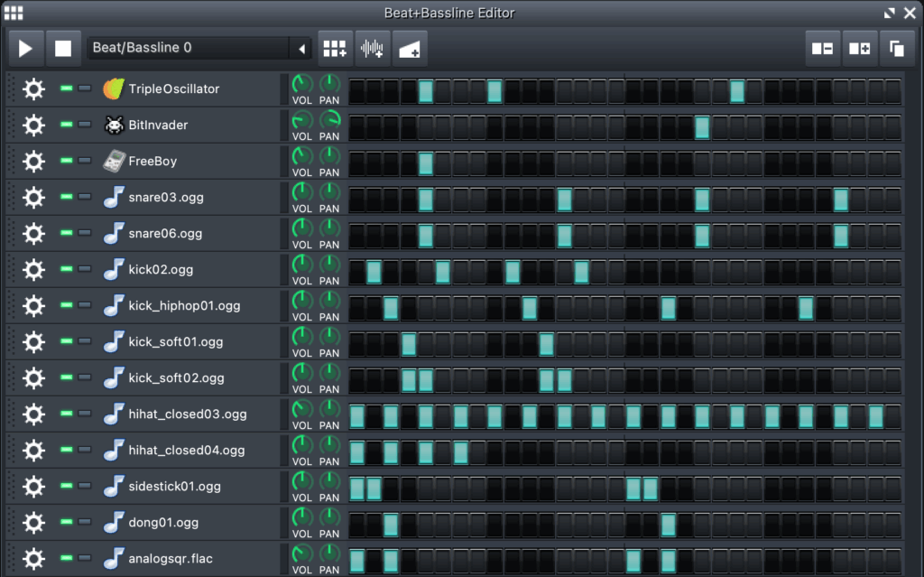
Task: Click the window menu icon in title bar
Action: (x=14, y=13)
